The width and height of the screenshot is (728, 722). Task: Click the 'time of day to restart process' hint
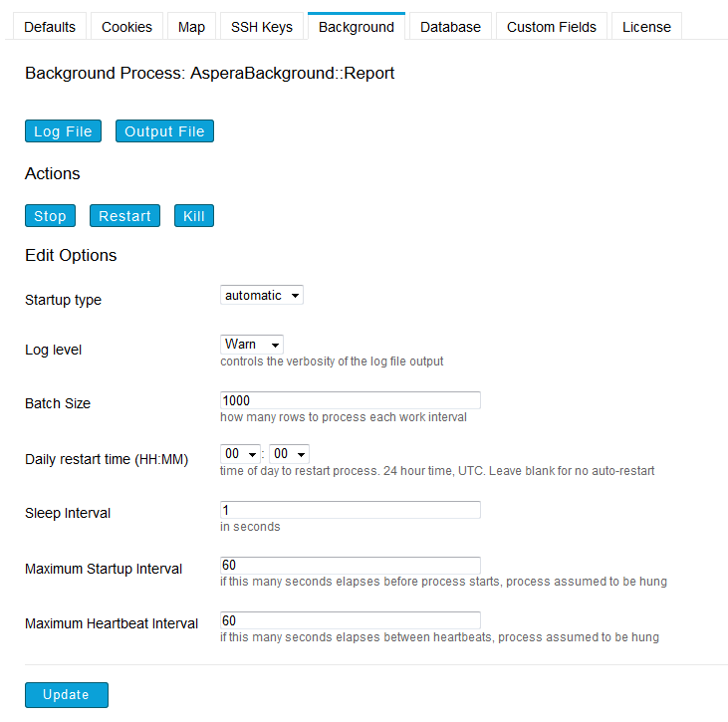pyautogui.click(x=437, y=471)
